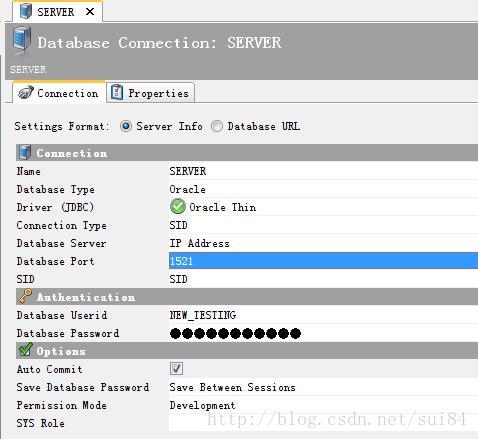This screenshot has width=478, height=439.
Task: Click the Connection Type label
Action: [x=62, y=225]
